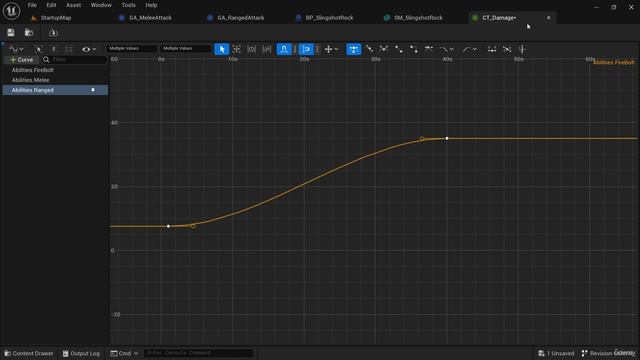Screen dimensions: 640x360
Task: Click the key selection cursor icon in left toolbar
Action: pos(38,49)
